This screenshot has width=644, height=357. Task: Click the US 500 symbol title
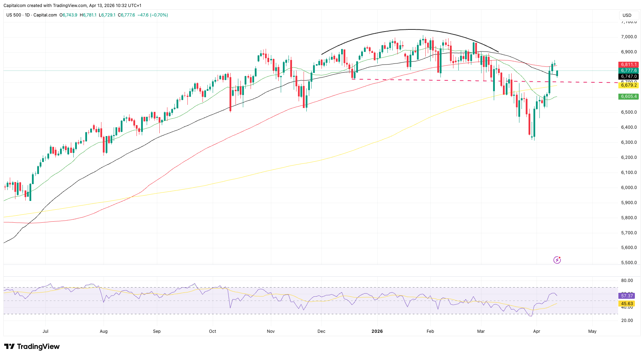pos(14,15)
